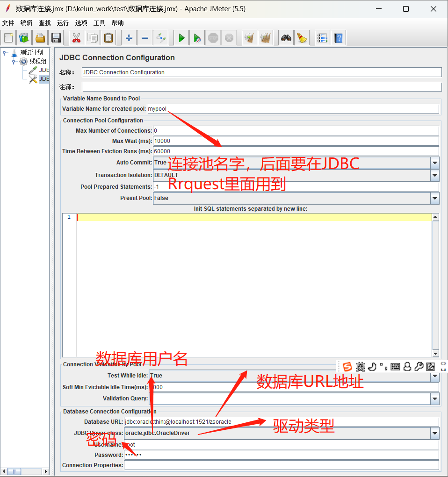Click the Cut scissors icon
Viewport: 448px width, 477px height.
(x=76, y=38)
